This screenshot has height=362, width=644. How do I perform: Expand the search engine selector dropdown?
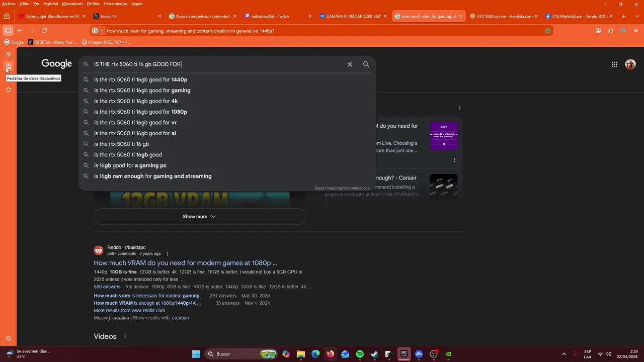pos(98,31)
